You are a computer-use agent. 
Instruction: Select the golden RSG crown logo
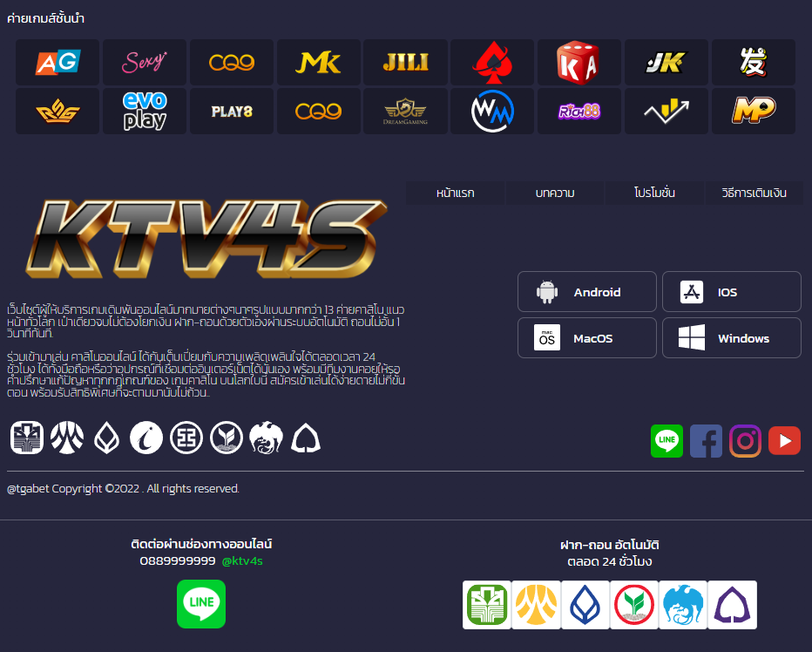pos(58,111)
